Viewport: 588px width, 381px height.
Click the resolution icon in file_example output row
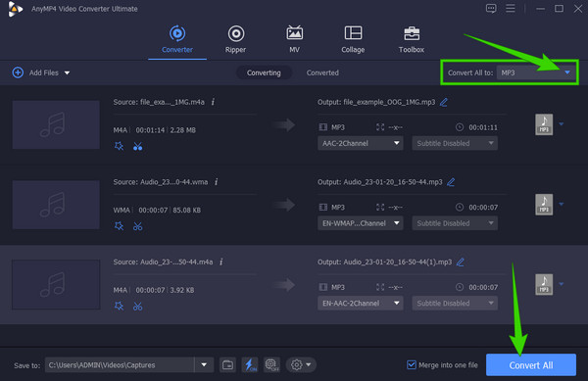380,127
